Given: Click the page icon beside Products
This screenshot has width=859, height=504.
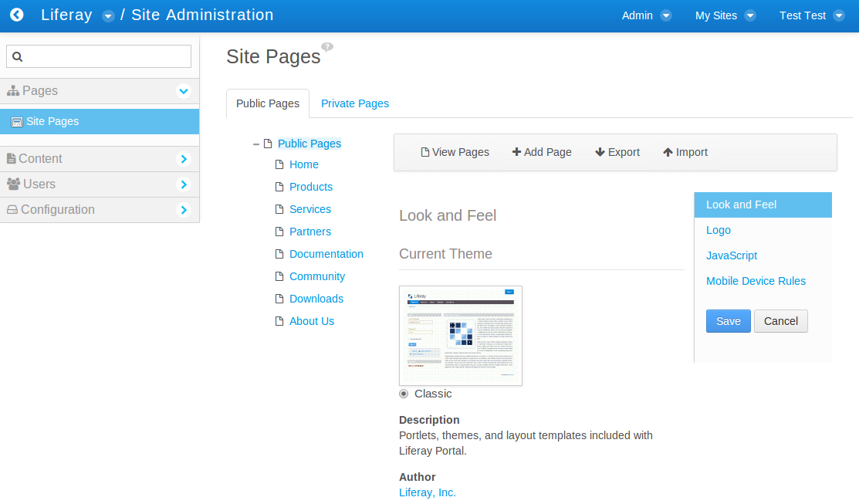Looking at the screenshot, I should pyautogui.click(x=279, y=187).
